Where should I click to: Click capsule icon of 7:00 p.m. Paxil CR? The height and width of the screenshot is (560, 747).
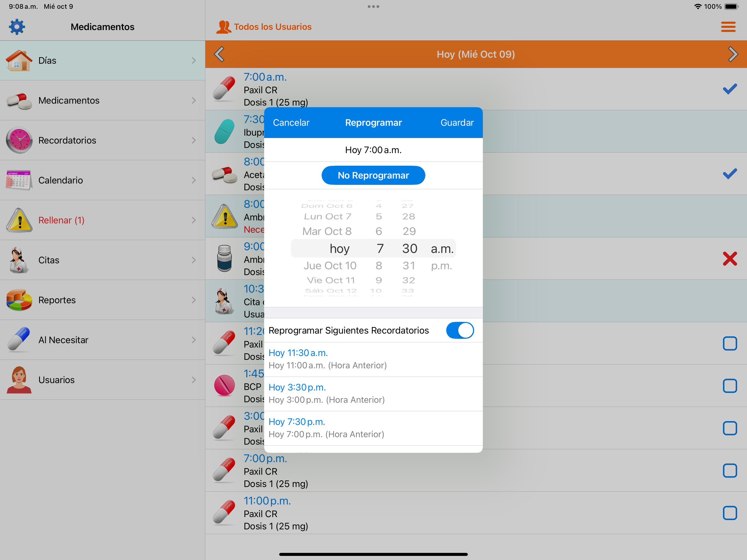(x=224, y=470)
